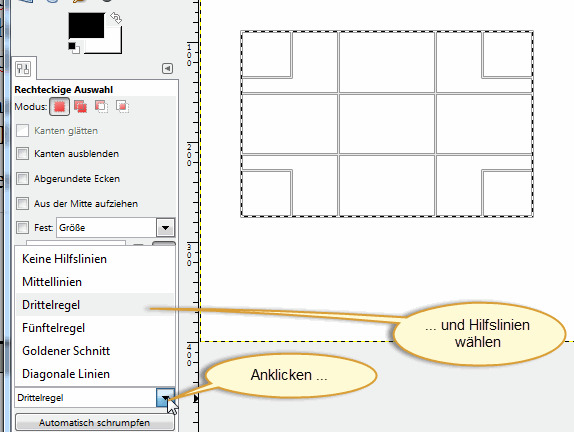
Task: Enable Abgerundete Ecken checkbox
Action: point(22,179)
